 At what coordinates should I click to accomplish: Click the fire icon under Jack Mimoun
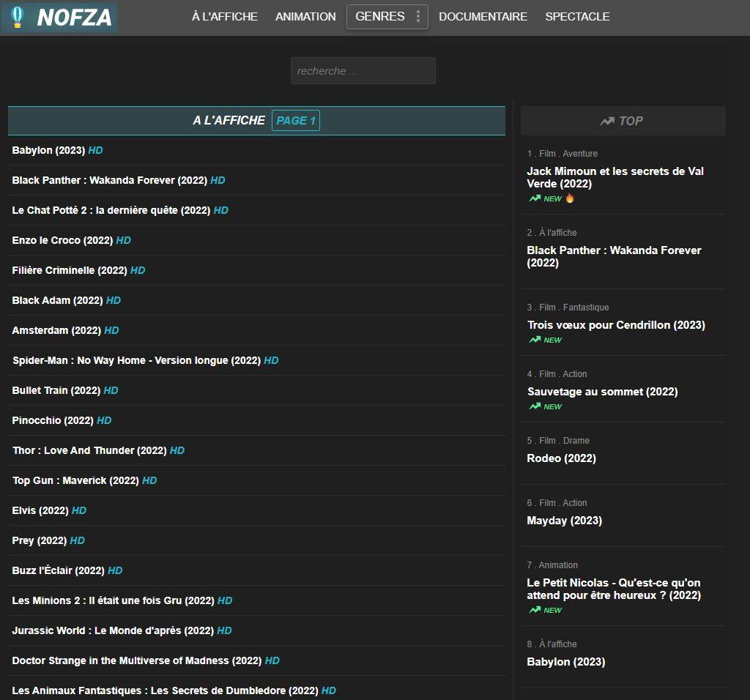(570, 198)
